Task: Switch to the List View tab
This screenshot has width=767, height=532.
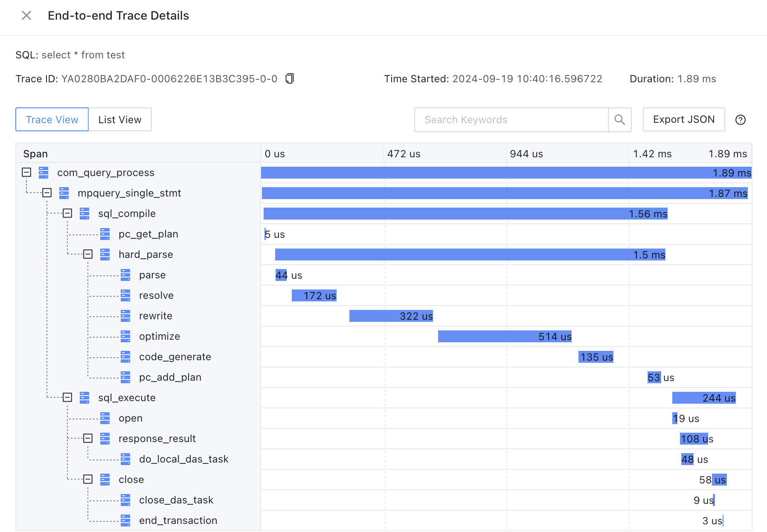Action: [x=120, y=120]
